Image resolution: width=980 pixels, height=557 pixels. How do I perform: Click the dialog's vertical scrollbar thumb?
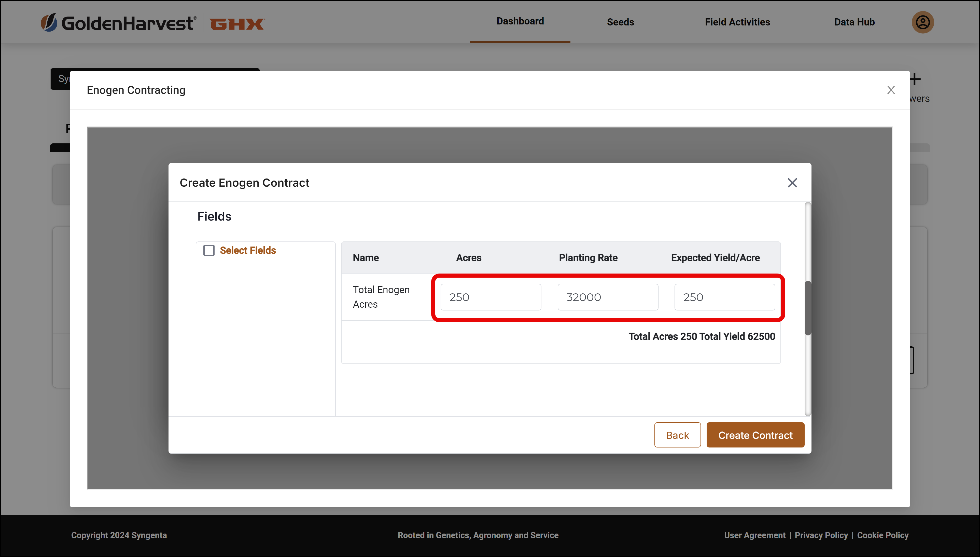(x=808, y=308)
